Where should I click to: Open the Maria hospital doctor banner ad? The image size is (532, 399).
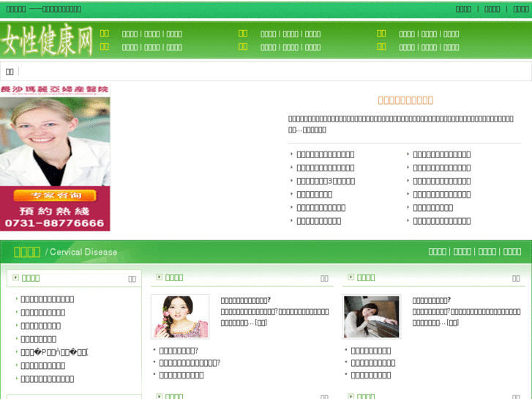pos(55,158)
